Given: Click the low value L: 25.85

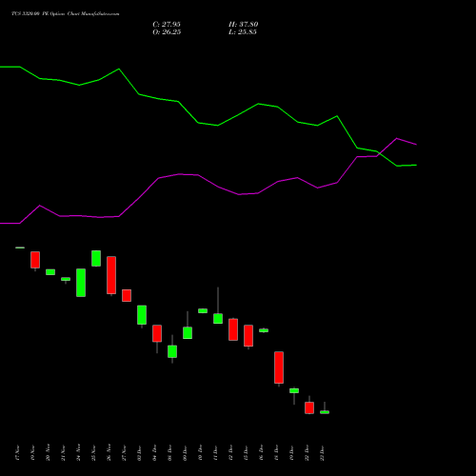Looking at the screenshot, I should point(243,32).
